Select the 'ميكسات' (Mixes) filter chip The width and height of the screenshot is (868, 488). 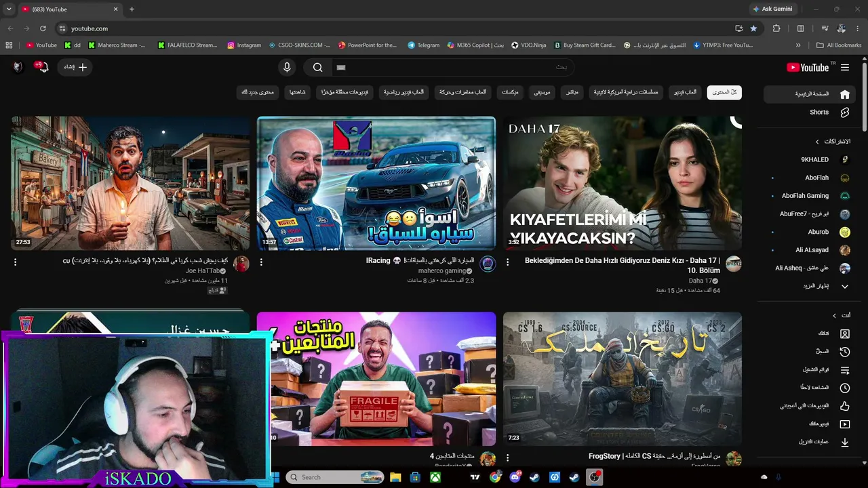point(510,92)
